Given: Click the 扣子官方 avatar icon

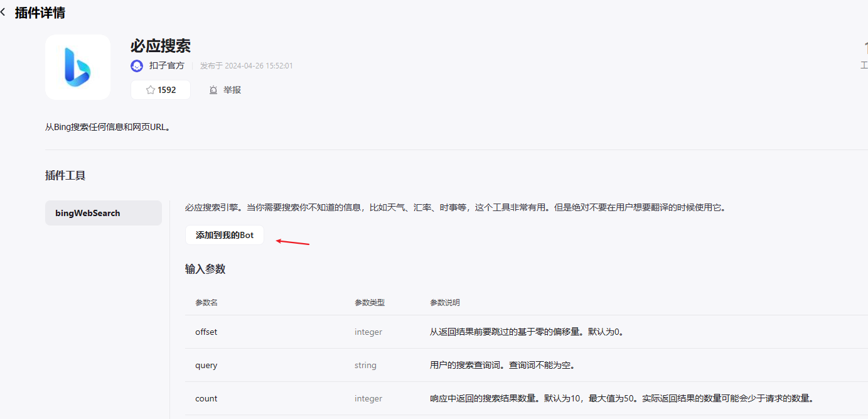Looking at the screenshot, I should pyautogui.click(x=137, y=66).
